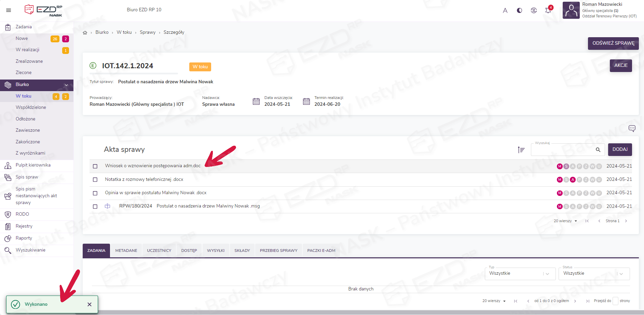
Task: Click the home icon in breadcrumb
Action: click(x=85, y=32)
